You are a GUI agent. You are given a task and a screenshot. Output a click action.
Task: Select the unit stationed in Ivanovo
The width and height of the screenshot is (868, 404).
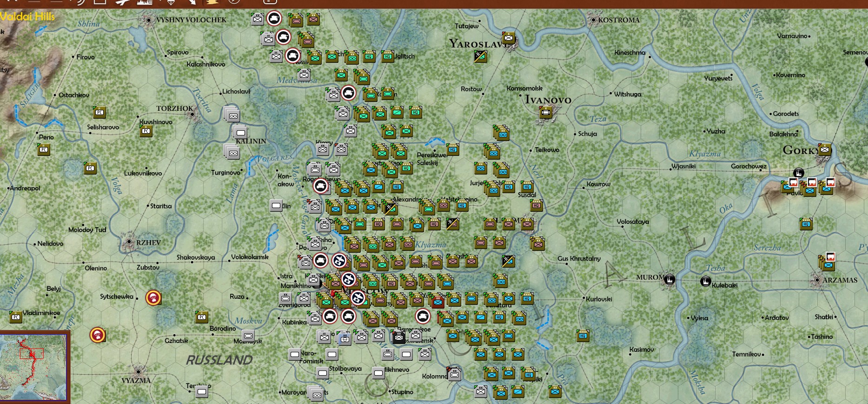[546, 112]
